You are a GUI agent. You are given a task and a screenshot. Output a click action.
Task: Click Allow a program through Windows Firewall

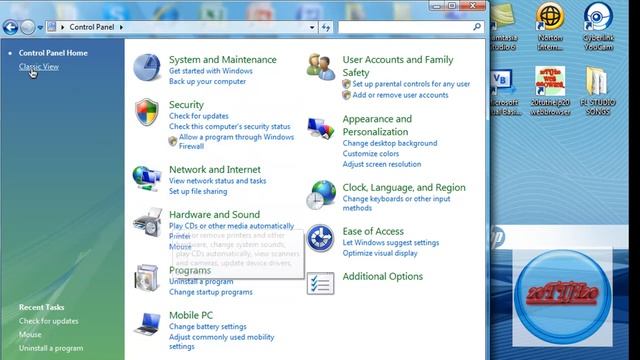pos(236,142)
